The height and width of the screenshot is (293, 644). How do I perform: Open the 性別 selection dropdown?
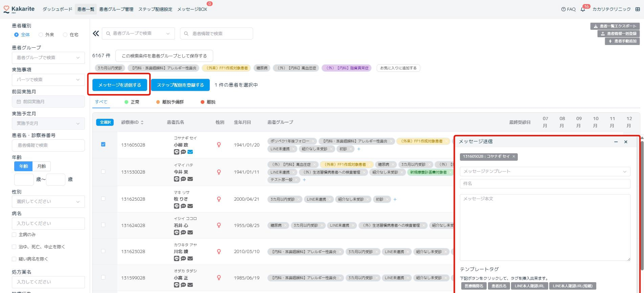tap(48, 202)
